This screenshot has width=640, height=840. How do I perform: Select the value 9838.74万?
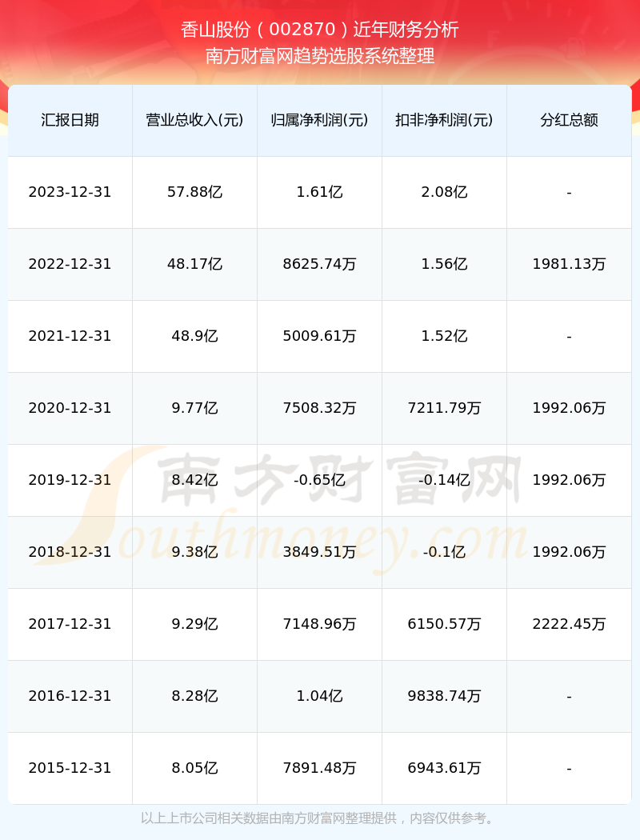click(445, 696)
